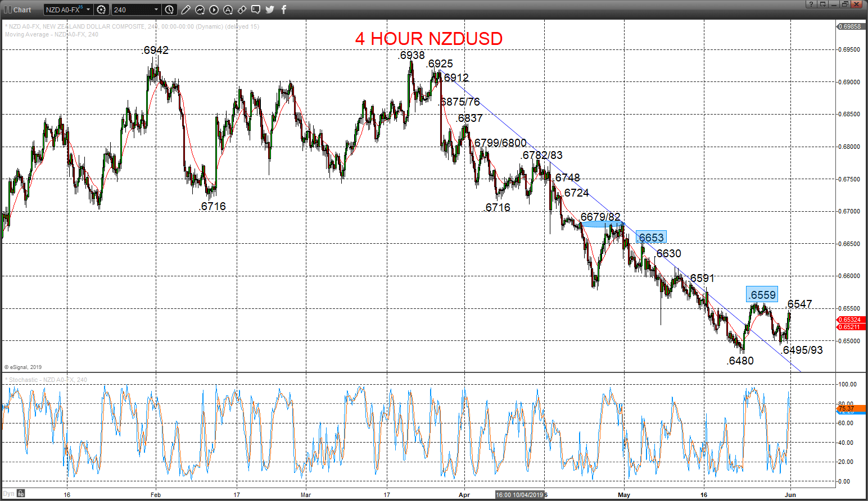Open the alerts circled-A icon
The image size is (868, 501).
(228, 10)
